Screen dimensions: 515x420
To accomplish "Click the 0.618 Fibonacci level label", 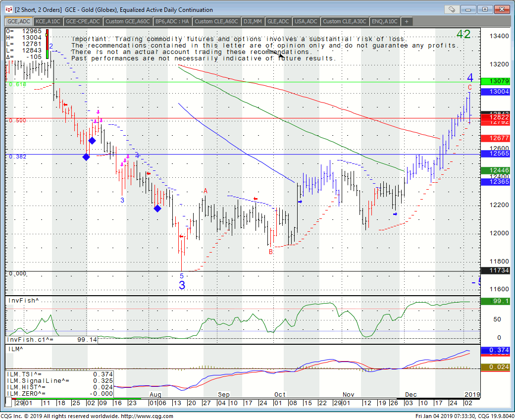I will pyautogui.click(x=17, y=85).
